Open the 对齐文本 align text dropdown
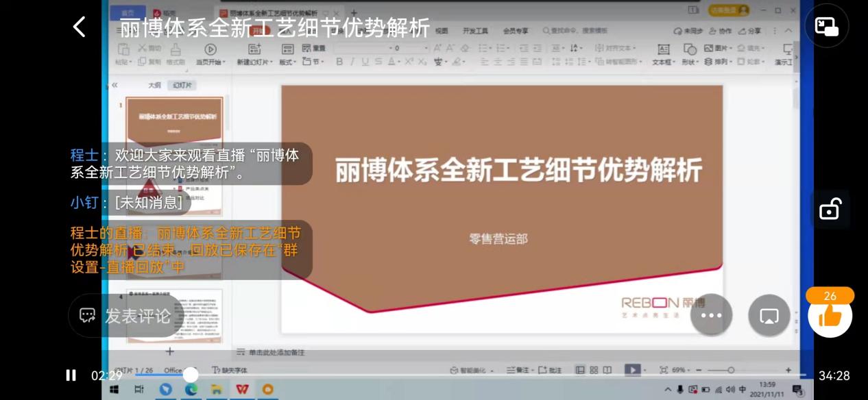Screen dimensions: 868x400 [x=616, y=48]
